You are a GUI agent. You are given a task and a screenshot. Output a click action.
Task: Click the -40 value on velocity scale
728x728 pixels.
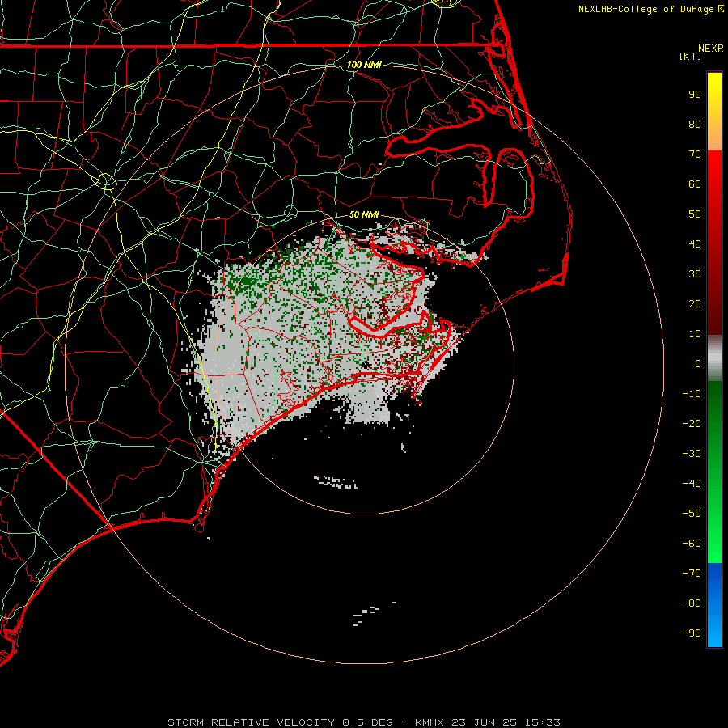(x=692, y=484)
